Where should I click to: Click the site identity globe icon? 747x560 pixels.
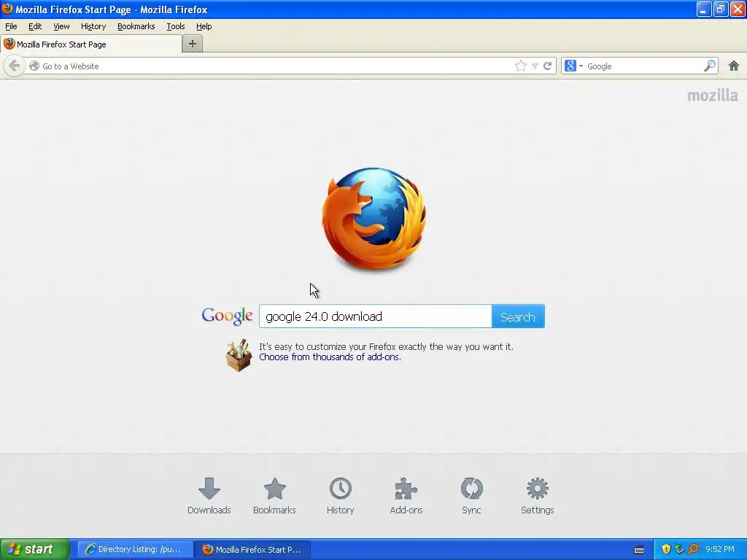tap(34, 66)
